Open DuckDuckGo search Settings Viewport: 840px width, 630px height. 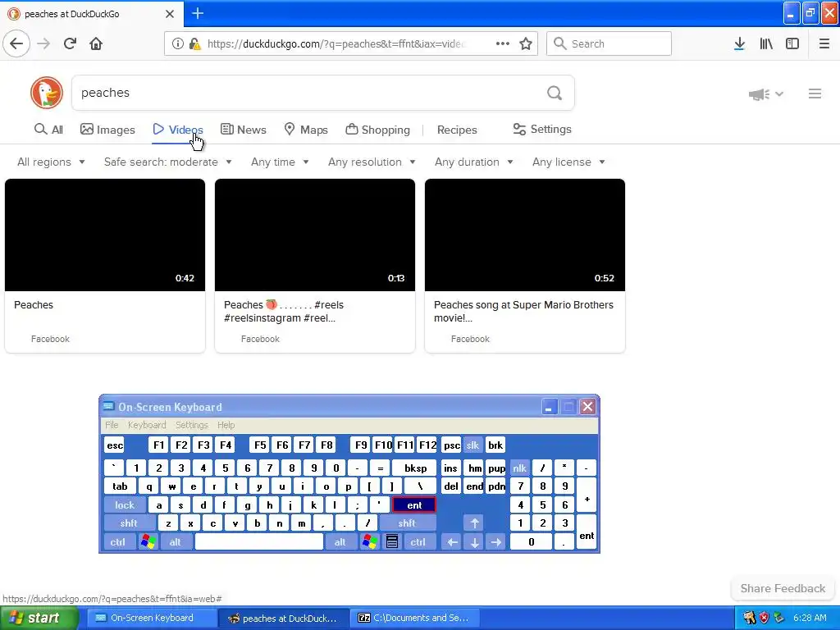[542, 129]
